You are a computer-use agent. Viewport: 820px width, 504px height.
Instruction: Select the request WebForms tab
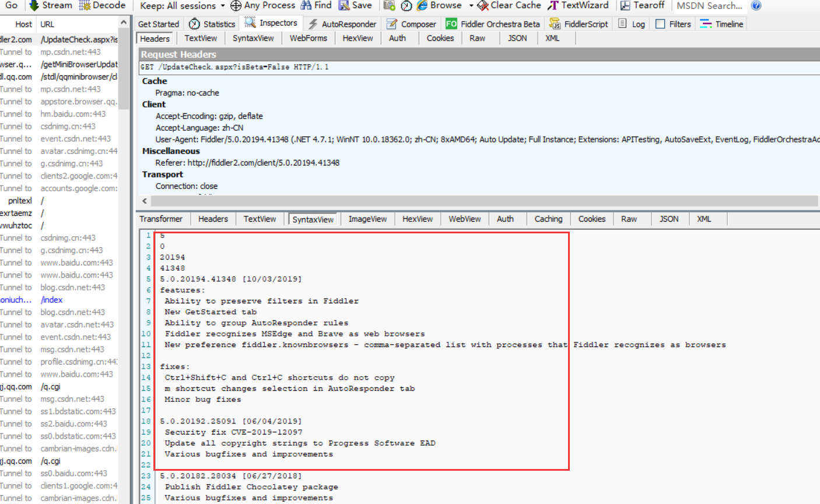click(308, 38)
